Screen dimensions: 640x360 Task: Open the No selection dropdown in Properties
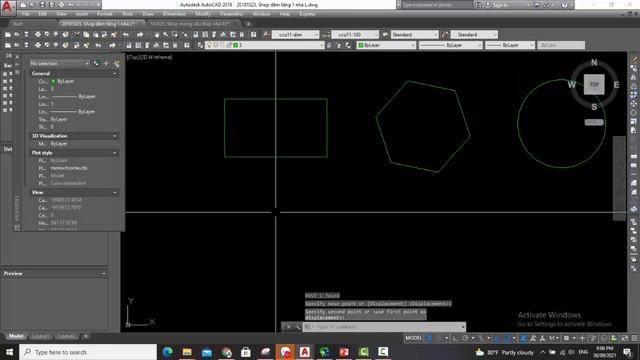click(60, 64)
